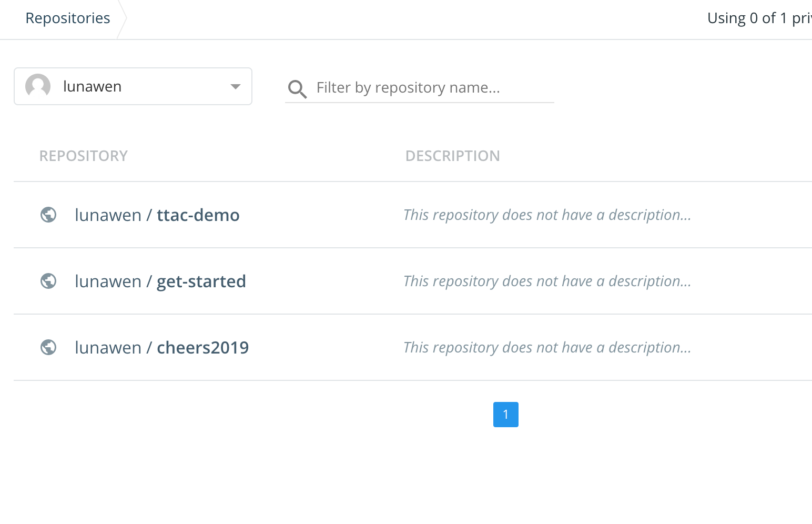This screenshot has width=812, height=524.
Task: Go to page 1 in pagination
Action: [506, 415]
